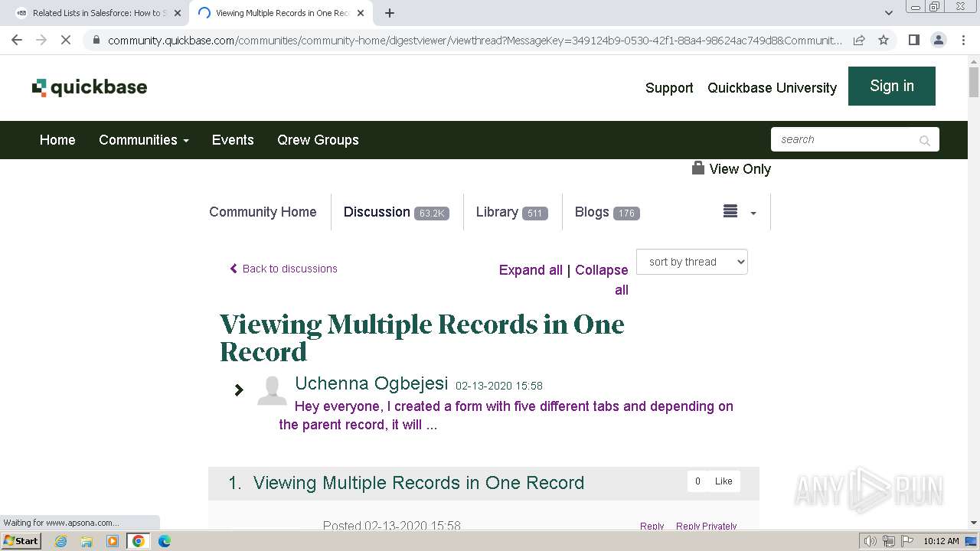
Task: Click Uchenna Ogbejesi's avatar picture
Action: click(272, 390)
